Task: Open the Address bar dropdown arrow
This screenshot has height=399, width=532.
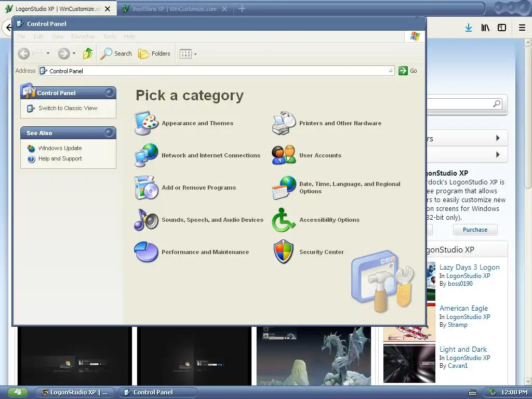Action: tap(391, 71)
